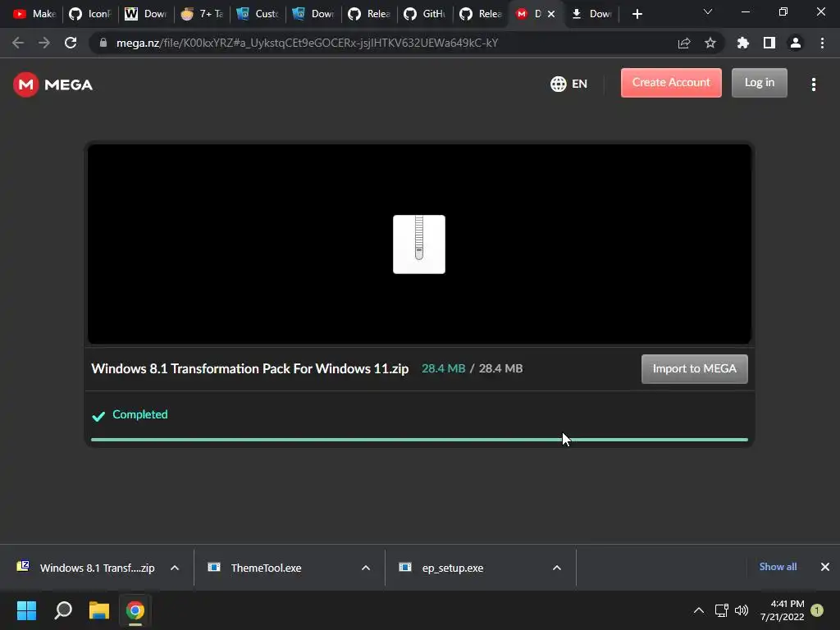Switch to the Custo tab
Viewport: 840px width, 630px height.
(x=257, y=14)
